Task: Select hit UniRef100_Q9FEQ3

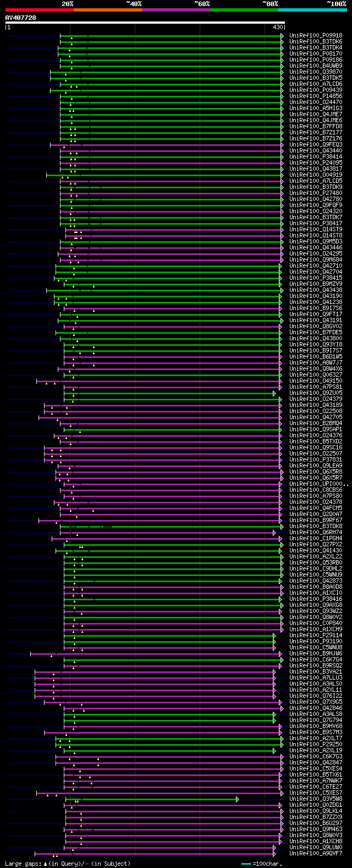Action: click(x=316, y=144)
